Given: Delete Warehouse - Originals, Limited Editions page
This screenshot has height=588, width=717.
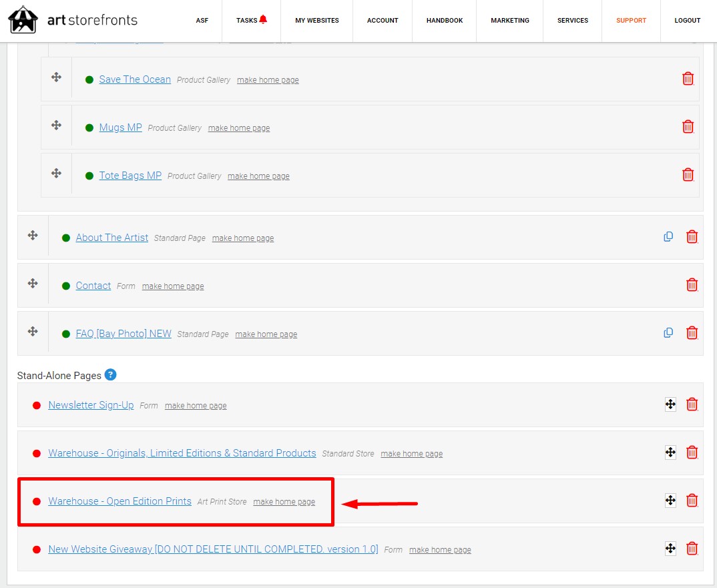Looking at the screenshot, I should [692, 453].
